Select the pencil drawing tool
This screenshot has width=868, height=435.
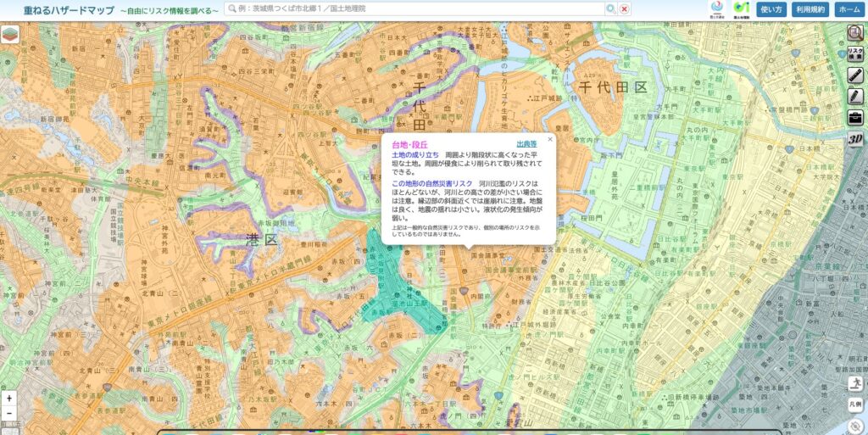[855, 96]
